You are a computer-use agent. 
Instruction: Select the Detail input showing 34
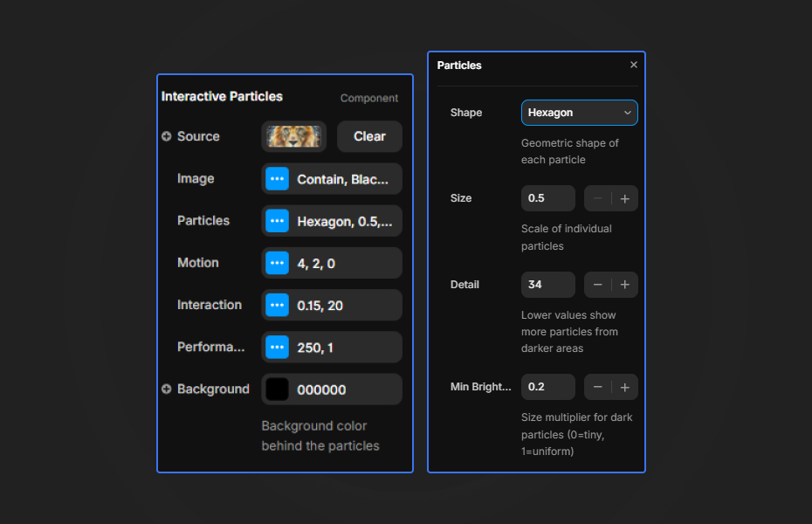coord(547,285)
